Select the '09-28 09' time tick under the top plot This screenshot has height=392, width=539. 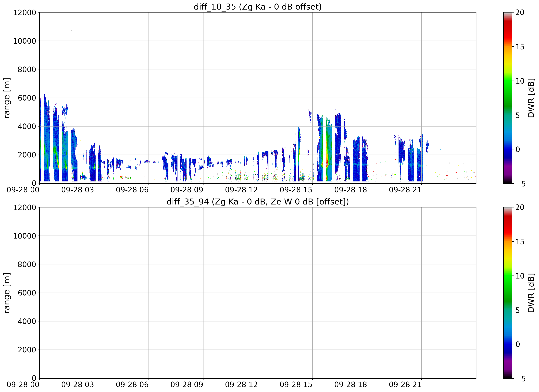point(187,190)
